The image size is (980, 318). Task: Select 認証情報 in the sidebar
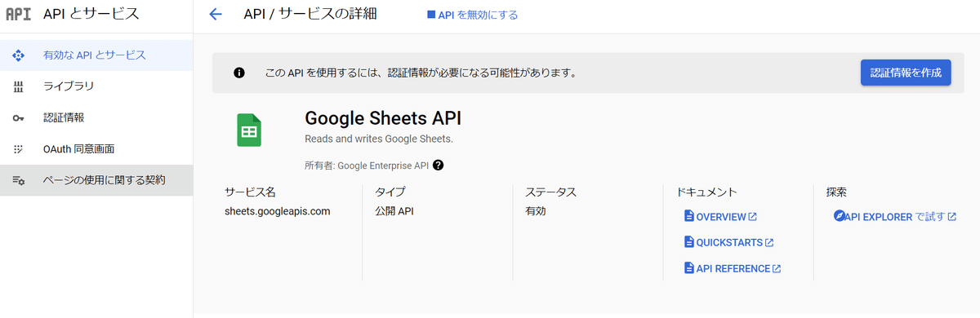(96, 117)
